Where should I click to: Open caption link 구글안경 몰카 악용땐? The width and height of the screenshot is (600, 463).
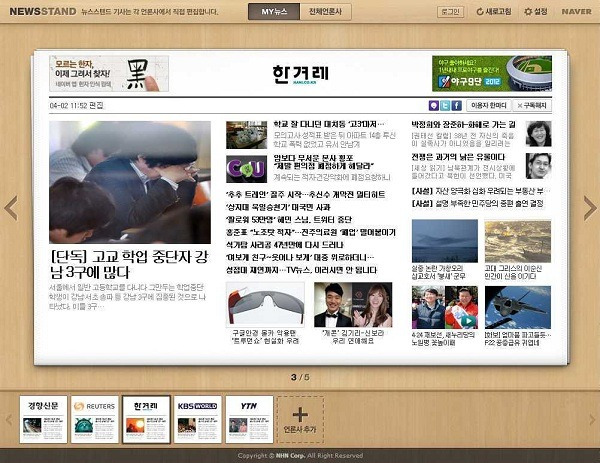pyautogui.click(x=265, y=337)
